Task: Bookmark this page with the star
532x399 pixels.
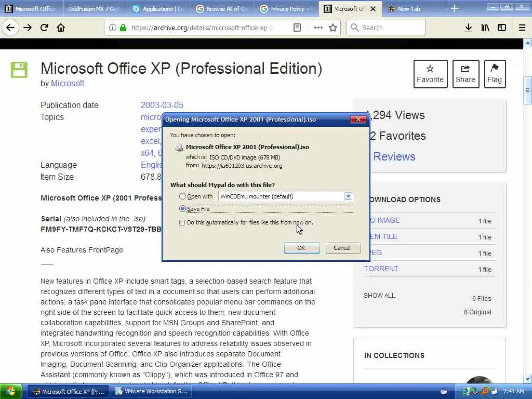Action: coord(333,28)
